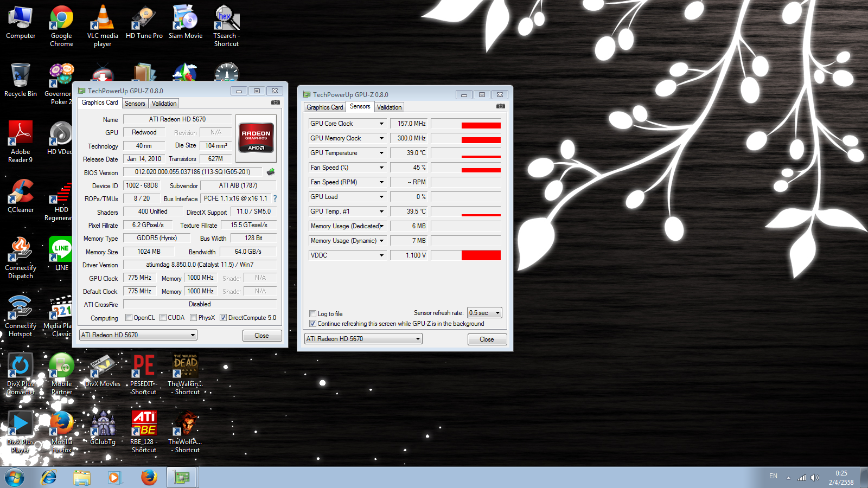Expand the VDDC sensor dropdown
868x488 pixels.
[381, 255]
